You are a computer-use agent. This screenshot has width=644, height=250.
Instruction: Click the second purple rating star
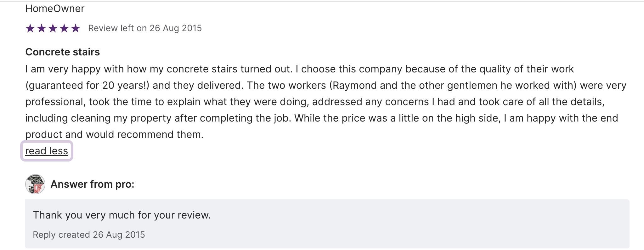[42, 28]
